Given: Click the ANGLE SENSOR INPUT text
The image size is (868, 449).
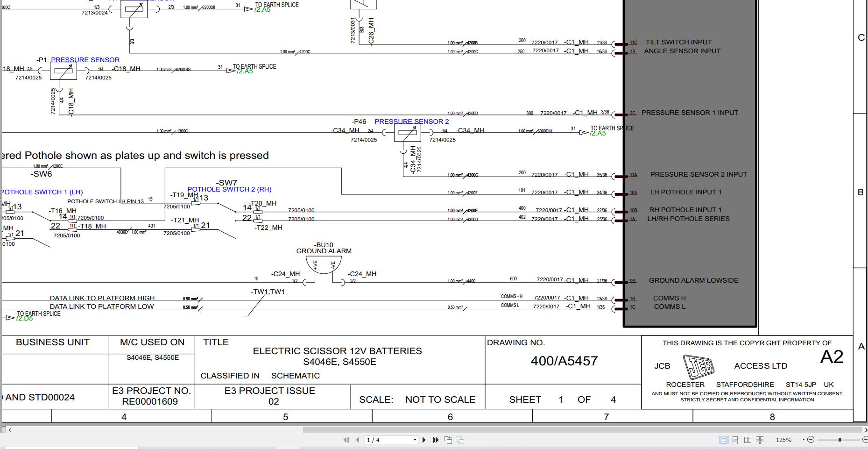Looking at the screenshot, I should 682,51.
